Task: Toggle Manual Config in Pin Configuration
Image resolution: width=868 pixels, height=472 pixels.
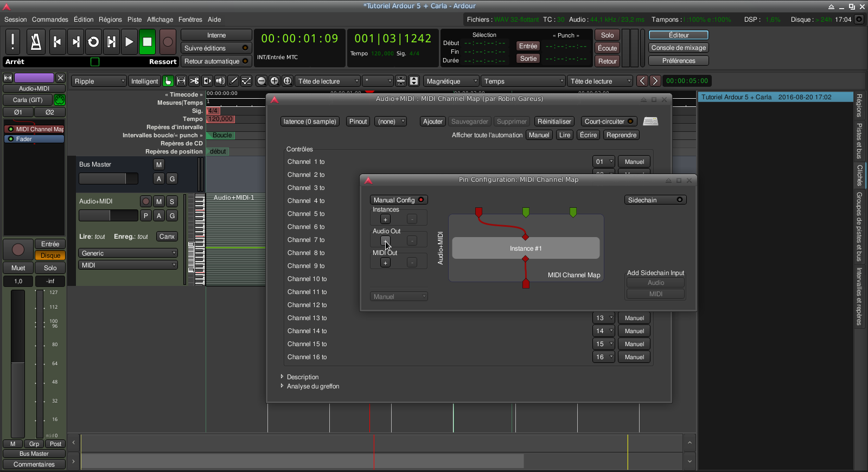Action: (x=399, y=200)
